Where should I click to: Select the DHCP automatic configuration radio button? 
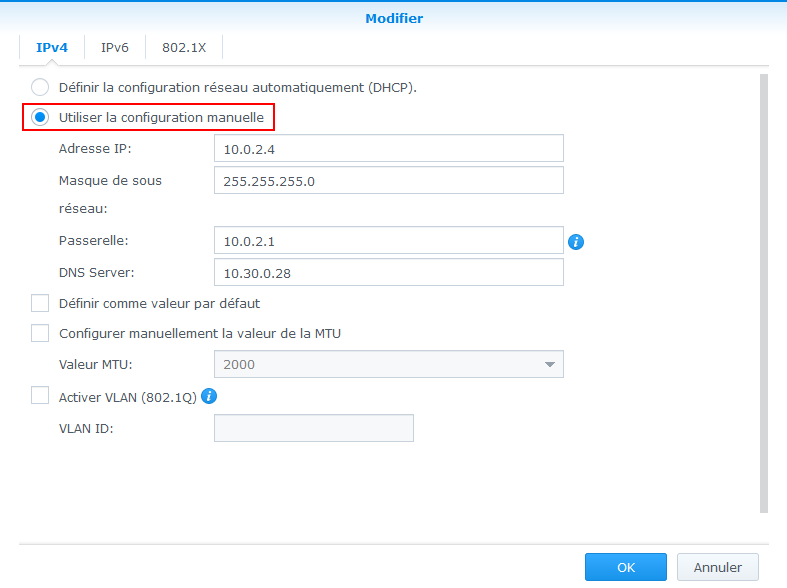coord(40,87)
